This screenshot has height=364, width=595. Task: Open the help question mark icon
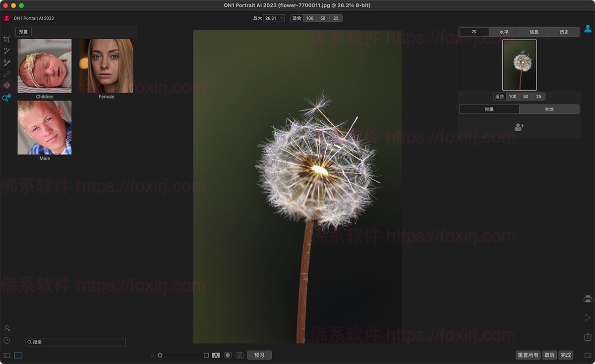click(x=7, y=340)
